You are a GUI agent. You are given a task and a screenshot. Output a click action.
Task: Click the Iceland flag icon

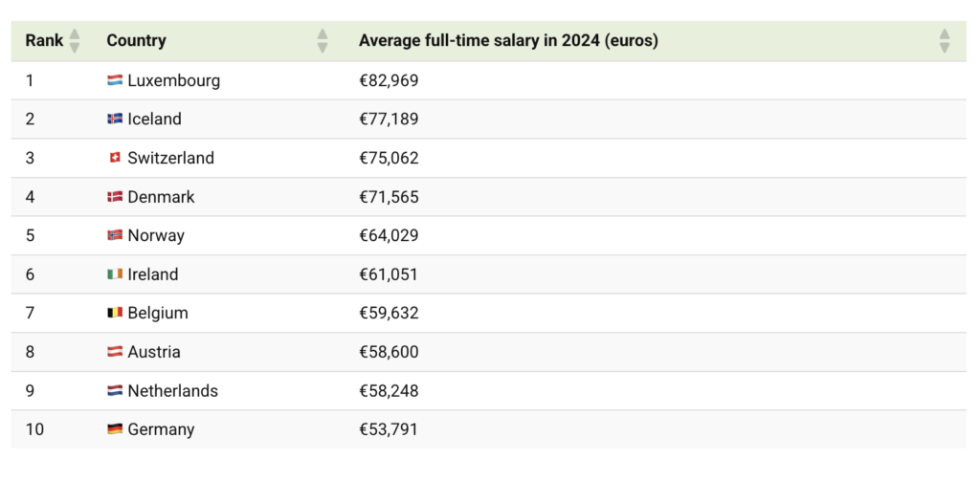(115, 120)
